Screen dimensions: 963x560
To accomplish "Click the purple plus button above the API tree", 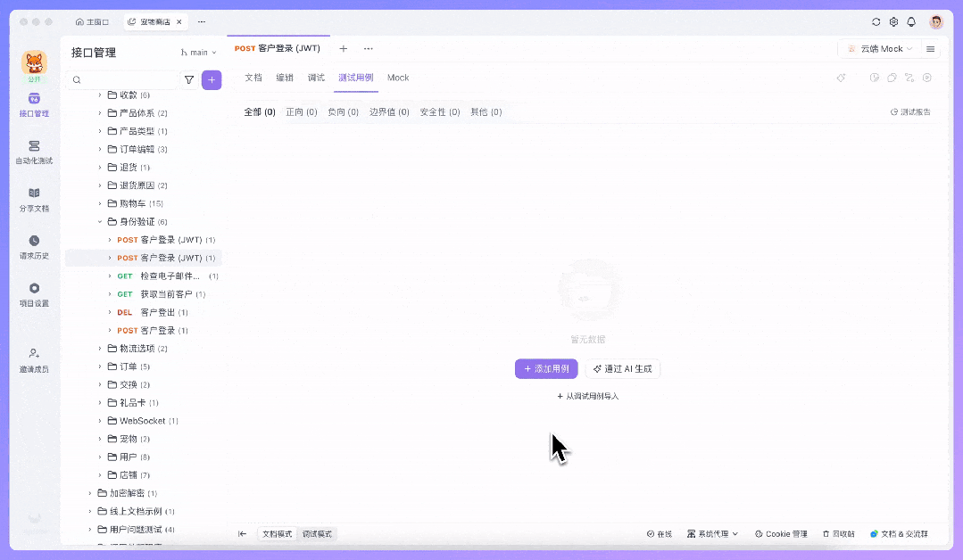I will pos(212,80).
